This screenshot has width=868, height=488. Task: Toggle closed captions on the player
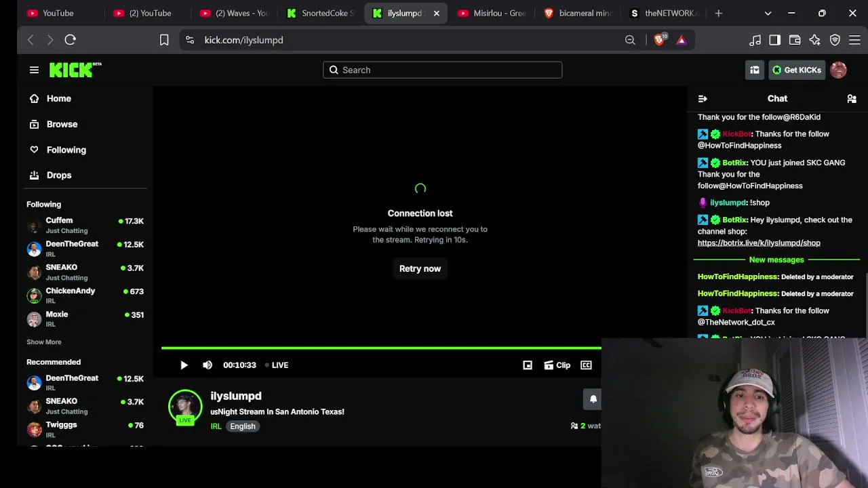586,365
